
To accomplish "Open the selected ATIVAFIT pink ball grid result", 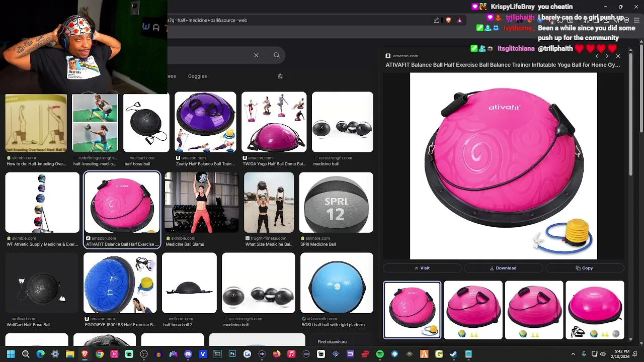I will click(122, 203).
